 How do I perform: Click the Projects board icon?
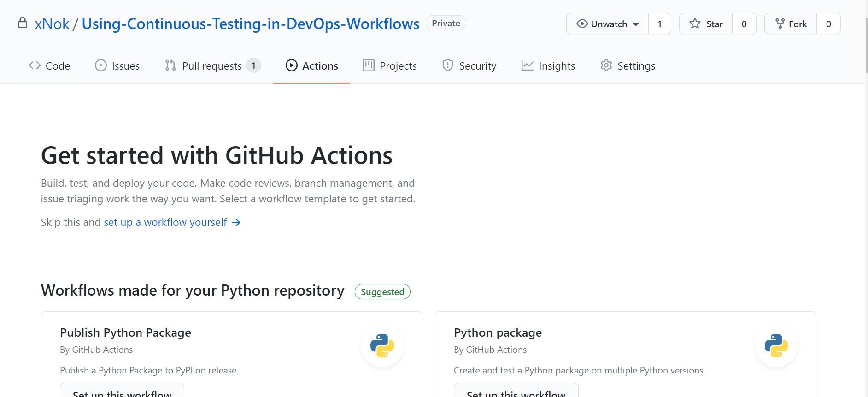(368, 65)
